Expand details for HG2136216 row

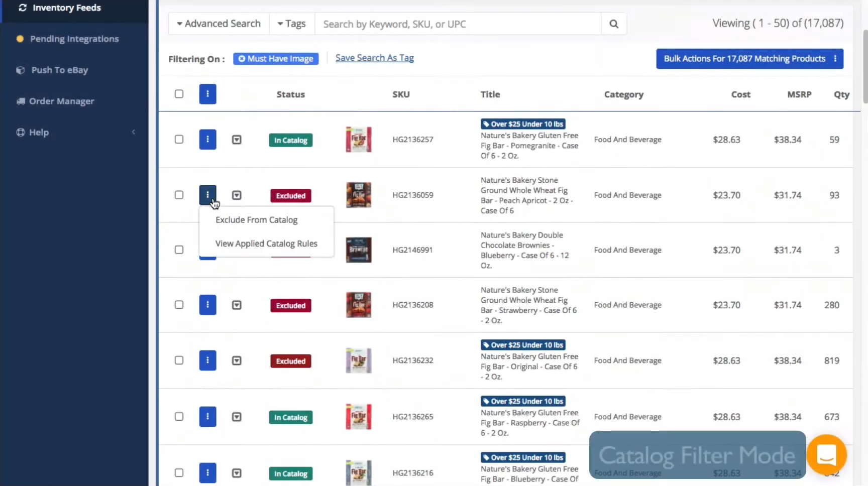237,473
